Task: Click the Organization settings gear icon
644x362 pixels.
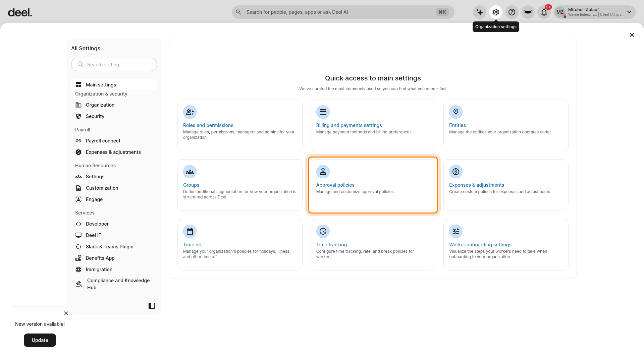Action: pos(496,12)
